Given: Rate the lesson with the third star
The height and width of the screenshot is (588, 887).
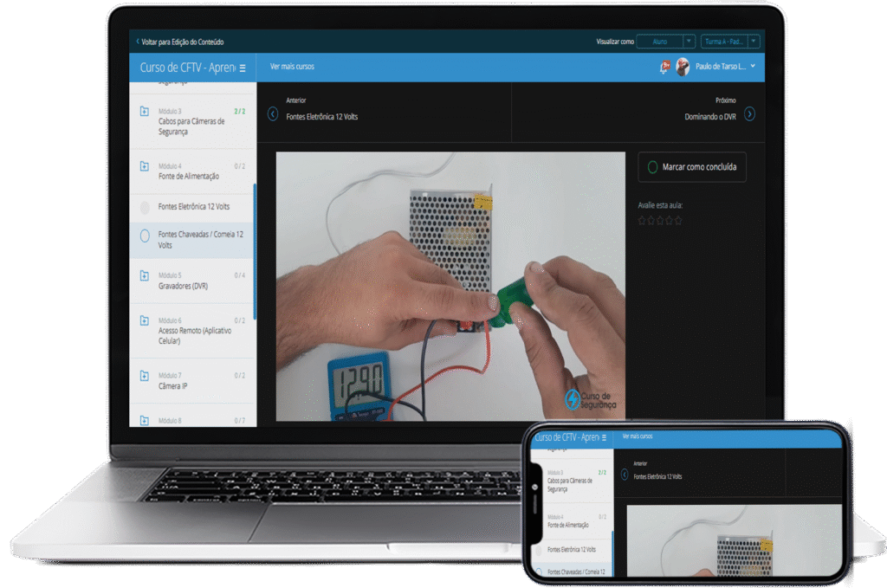Looking at the screenshot, I should pos(660,221).
